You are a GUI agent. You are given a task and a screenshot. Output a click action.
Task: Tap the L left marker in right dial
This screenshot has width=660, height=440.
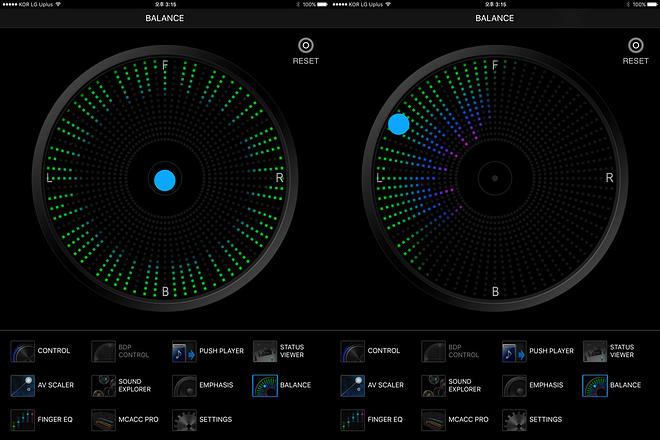(379, 178)
